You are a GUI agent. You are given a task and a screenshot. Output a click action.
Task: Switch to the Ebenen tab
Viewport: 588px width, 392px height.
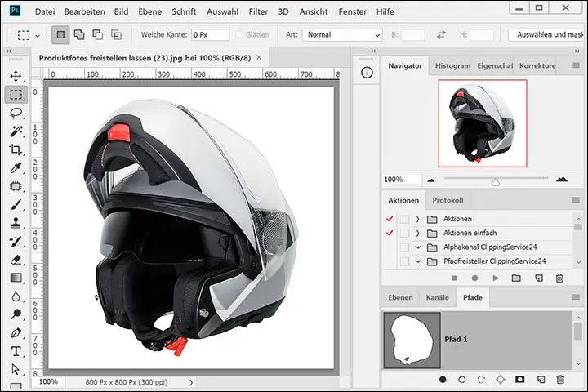400,298
